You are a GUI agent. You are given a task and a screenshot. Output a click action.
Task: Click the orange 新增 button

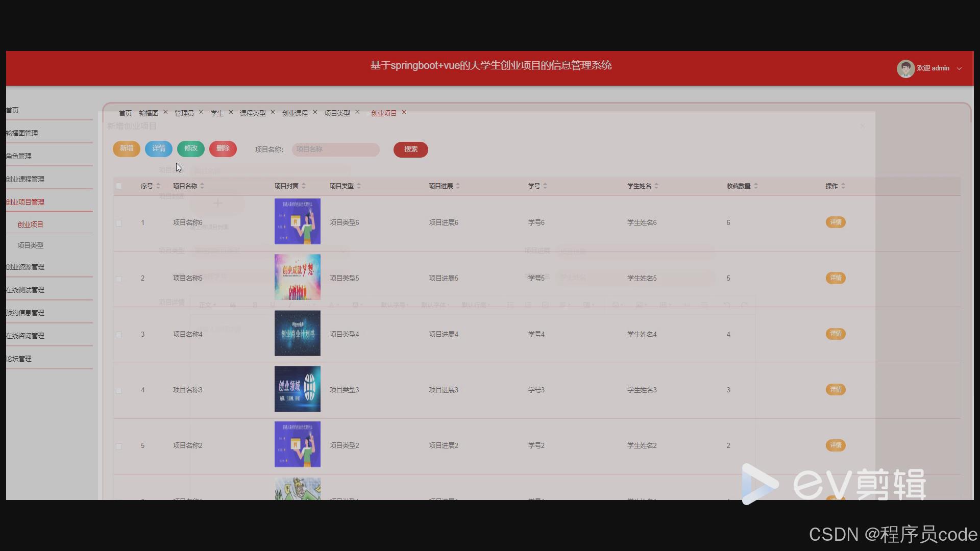click(127, 148)
